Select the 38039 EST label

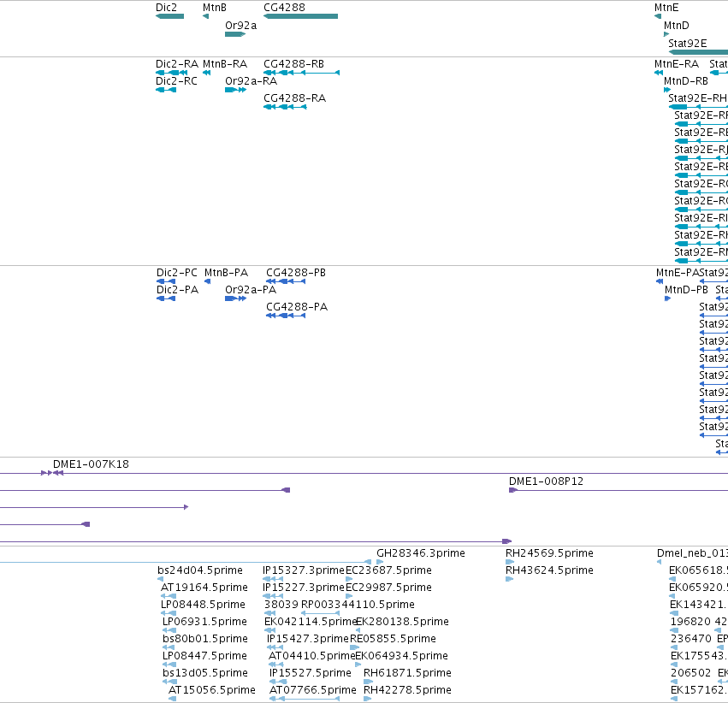click(x=281, y=605)
